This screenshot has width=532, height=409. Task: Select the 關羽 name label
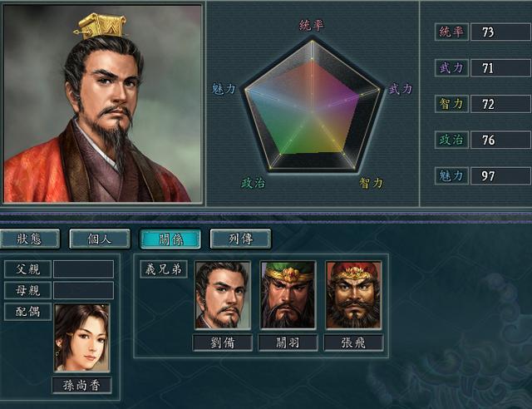(288, 342)
